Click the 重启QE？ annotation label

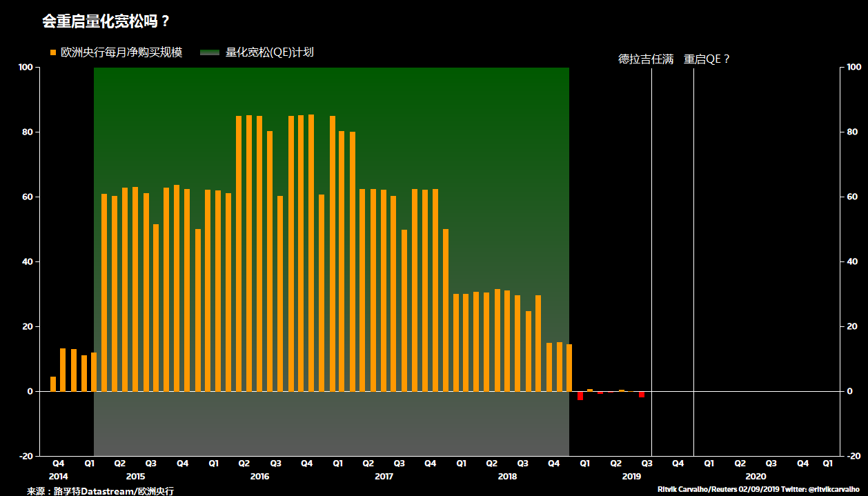707,59
